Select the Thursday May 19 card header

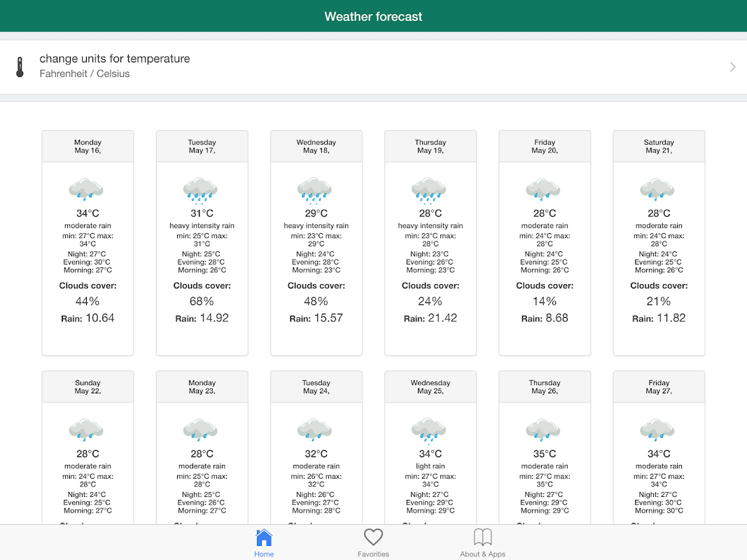tap(431, 146)
